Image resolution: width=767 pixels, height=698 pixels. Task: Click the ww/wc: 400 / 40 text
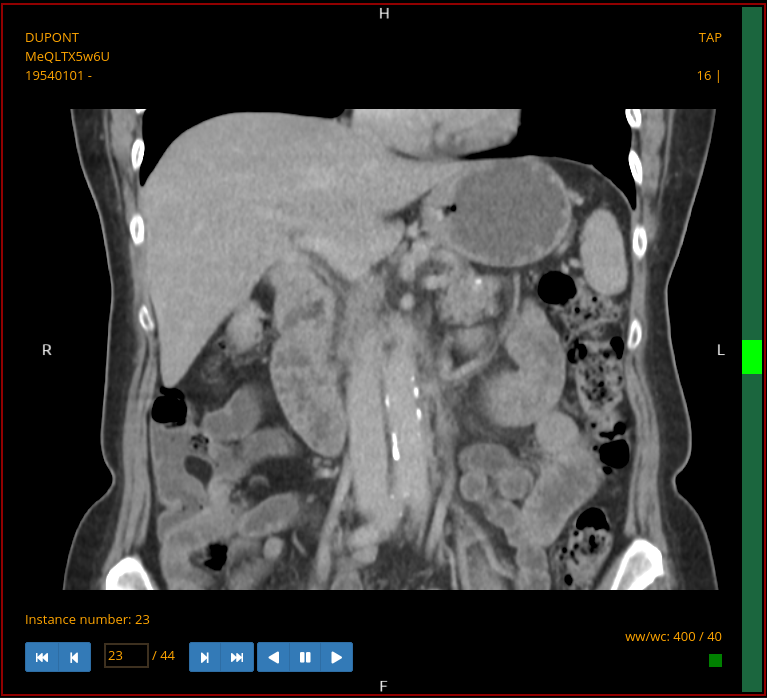(673, 636)
